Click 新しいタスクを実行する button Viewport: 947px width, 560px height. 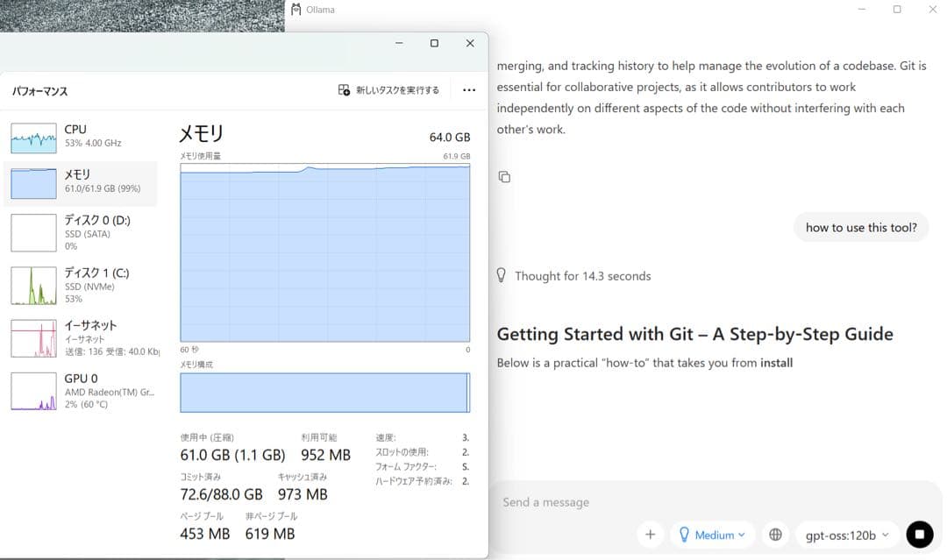[388, 90]
